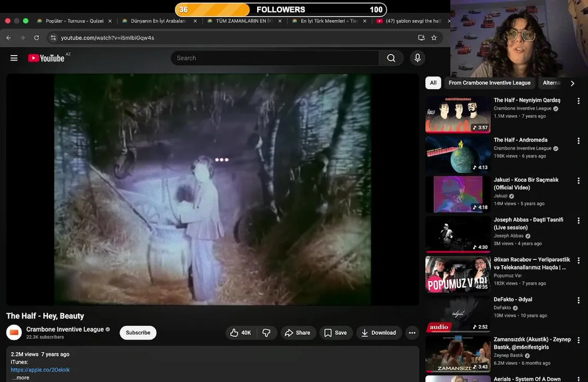This screenshot has height=382, width=588.
Task: Open options menu for Joseph Abbas - Dəşti Təsnifi
Action: (x=578, y=221)
